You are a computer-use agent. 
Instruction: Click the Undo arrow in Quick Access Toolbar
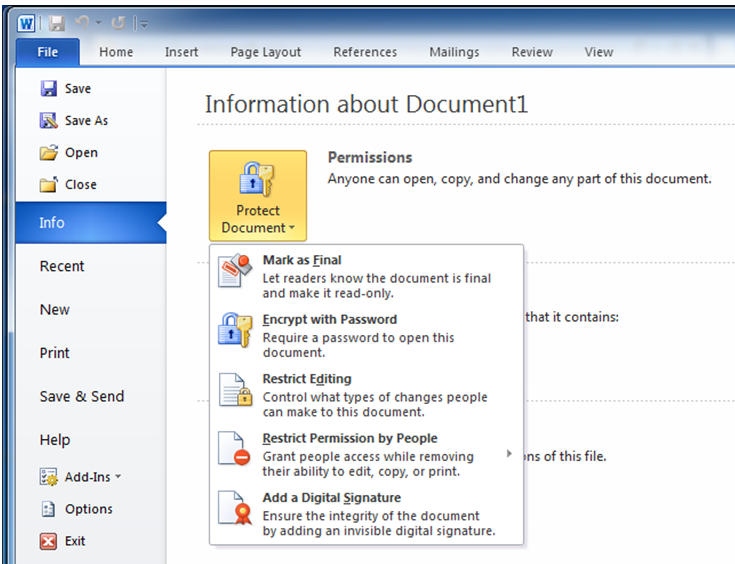pos(82,22)
